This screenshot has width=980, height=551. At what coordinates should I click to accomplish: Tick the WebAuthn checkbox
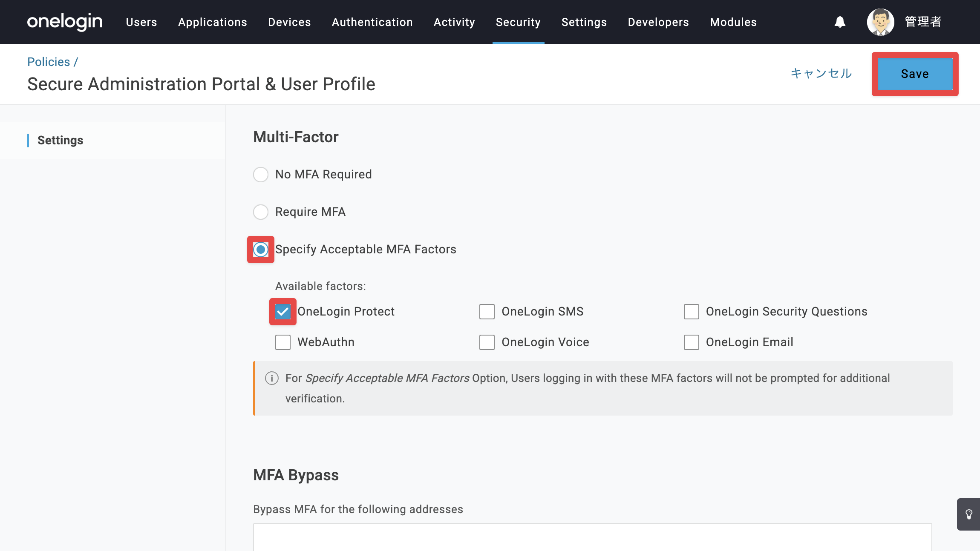[283, 342]
